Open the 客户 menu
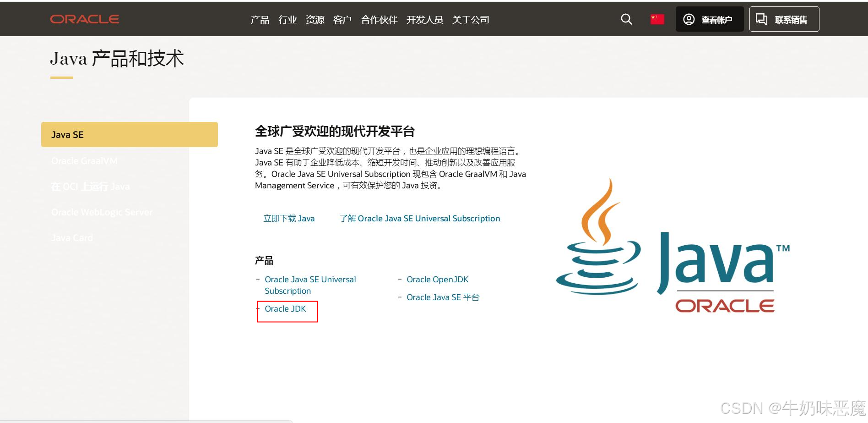The image size is (868, 423). (342, 20)
